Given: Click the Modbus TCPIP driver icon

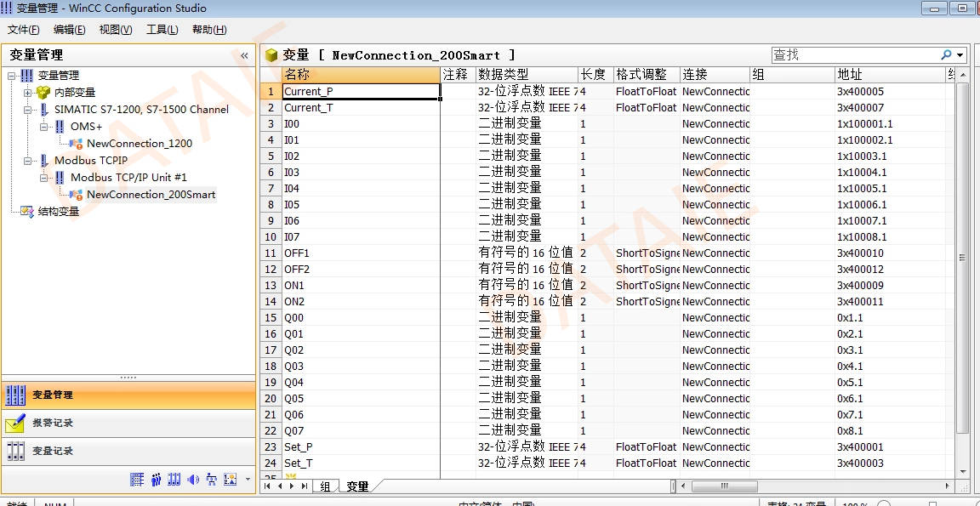Looking at the screenshot, I should [43, 162].
